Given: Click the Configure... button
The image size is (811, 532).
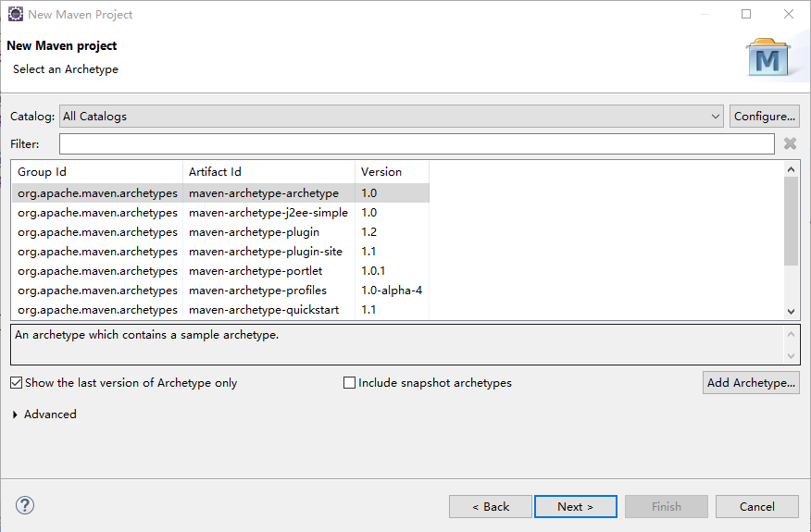Looking at the screenshot, I should [765, 117].
